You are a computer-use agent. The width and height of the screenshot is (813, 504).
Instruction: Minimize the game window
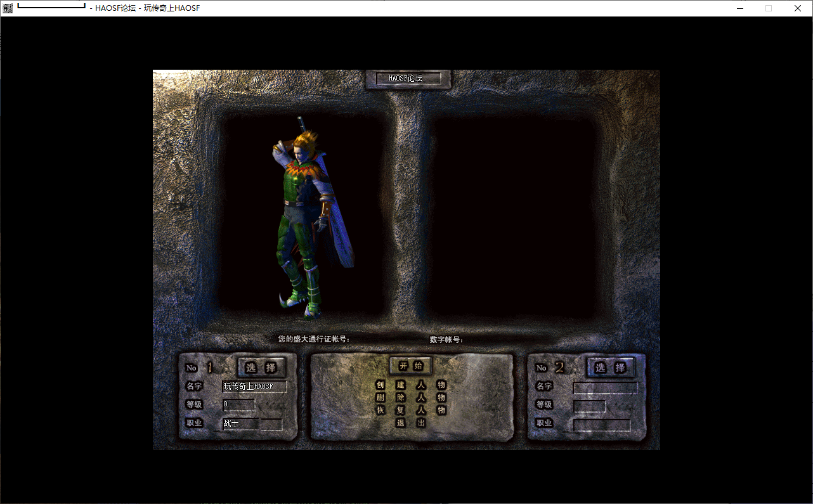click(x=739, y=8)
